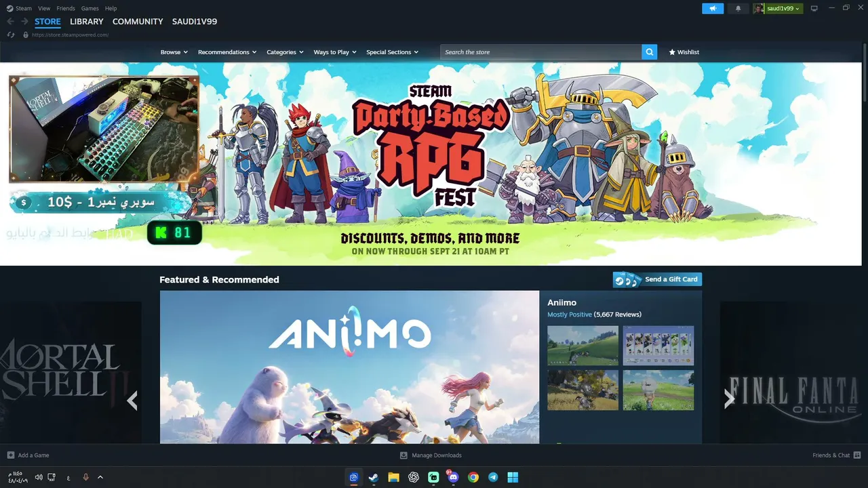
Task: Click the magnifier search button
Action: [650, 52]
